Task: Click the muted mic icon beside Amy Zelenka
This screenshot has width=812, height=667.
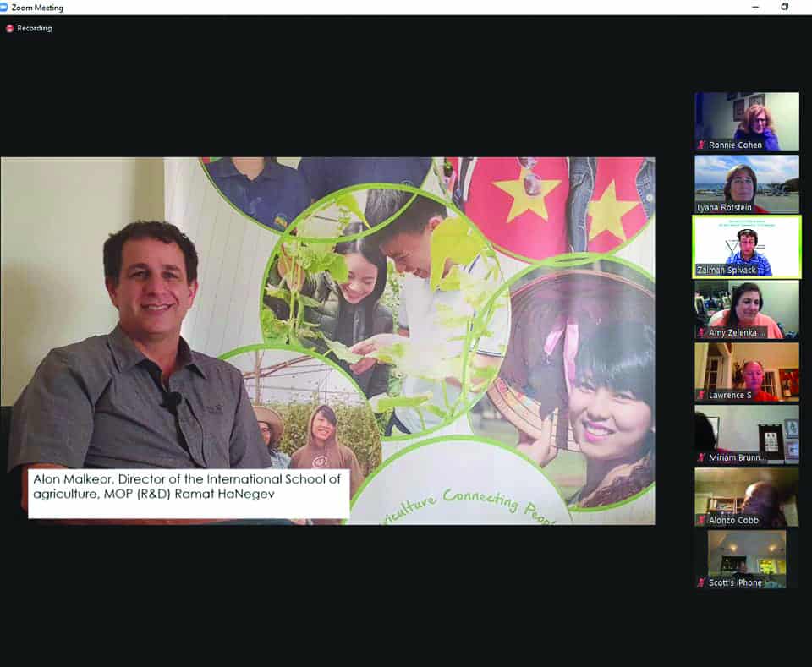Action: [x=701, y=333]
